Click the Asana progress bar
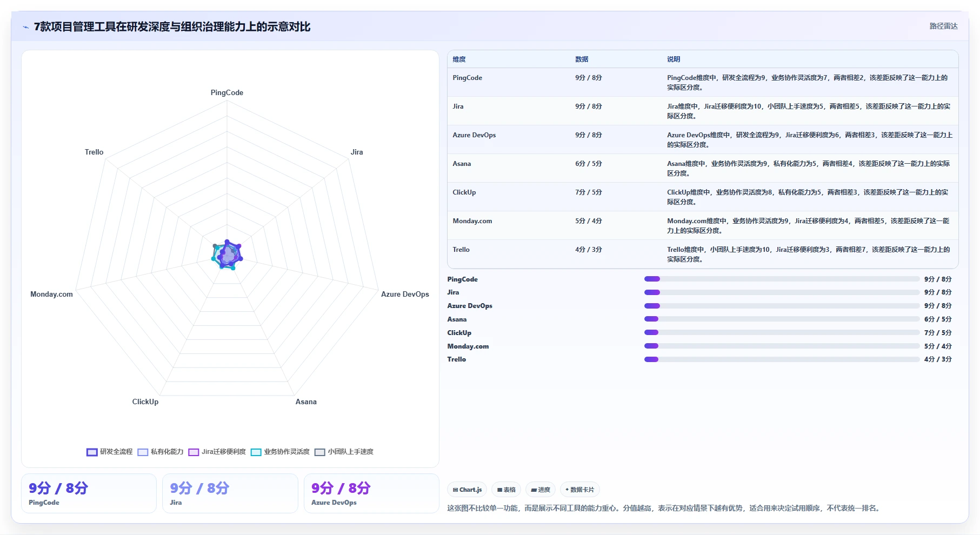Viewport: 980px width, 535px height. 782,319
